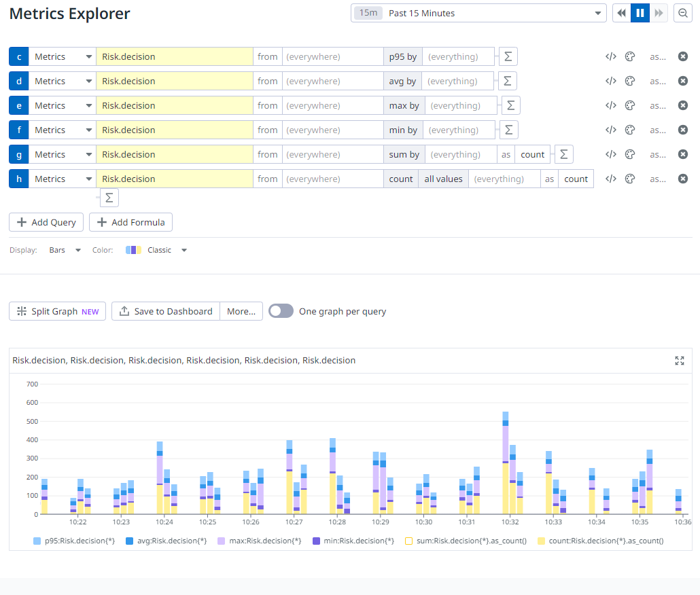Remove query e with its X icon
Viewport: 700px width, 595px height.
click(683, 106)
